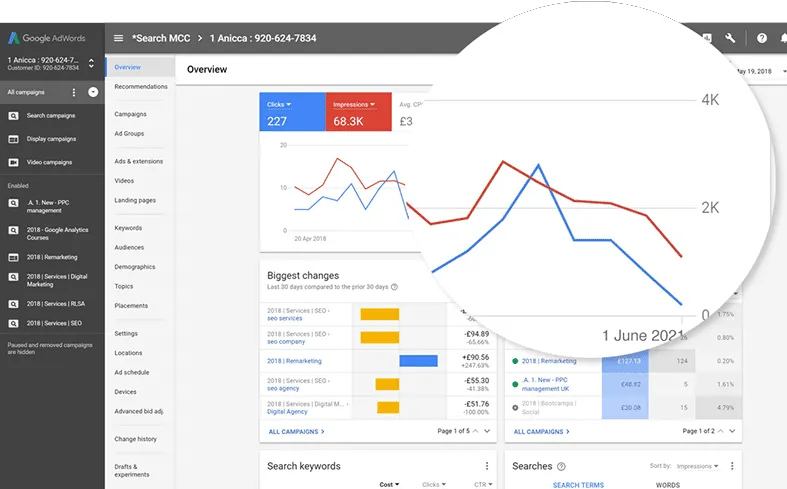Expand the account switcher arrows
Screen dimensions: 787x489
coord(91,63)
